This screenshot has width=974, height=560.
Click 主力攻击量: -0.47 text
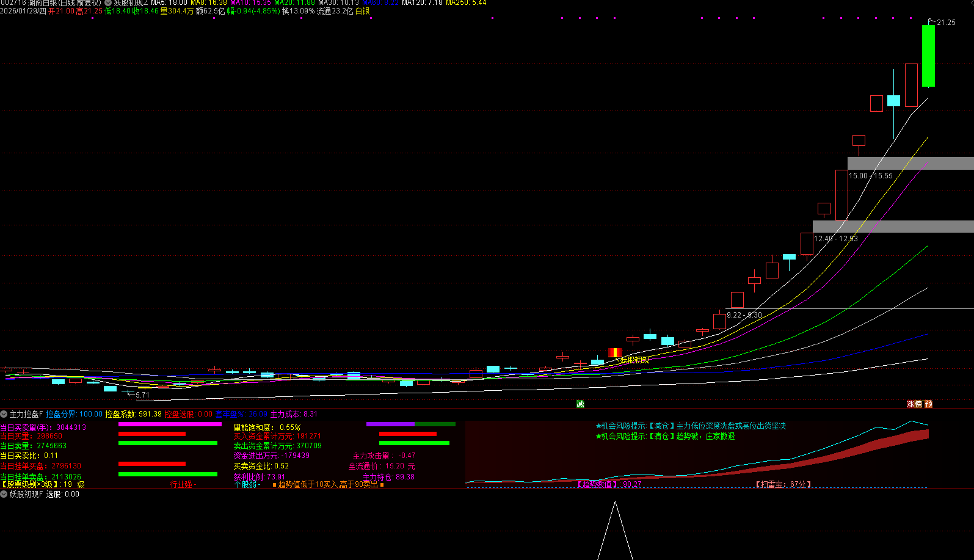click(x=384, y=456)
